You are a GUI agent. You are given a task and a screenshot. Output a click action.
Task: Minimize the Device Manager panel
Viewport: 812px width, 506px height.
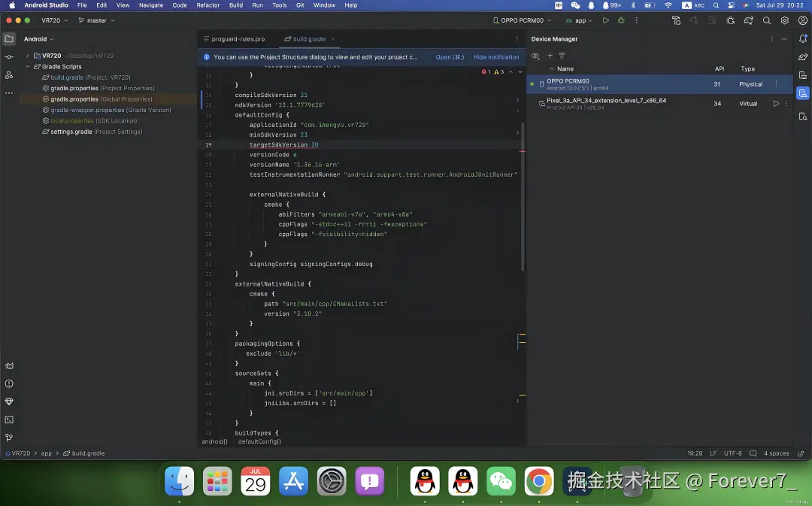click(784, 39)
